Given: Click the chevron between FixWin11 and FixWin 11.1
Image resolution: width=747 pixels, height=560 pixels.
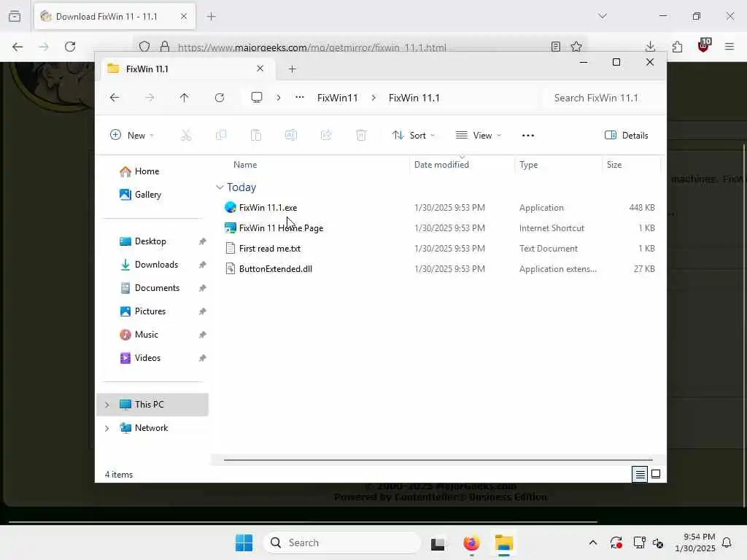Looking at the screenshot, I should pos(373,98).
